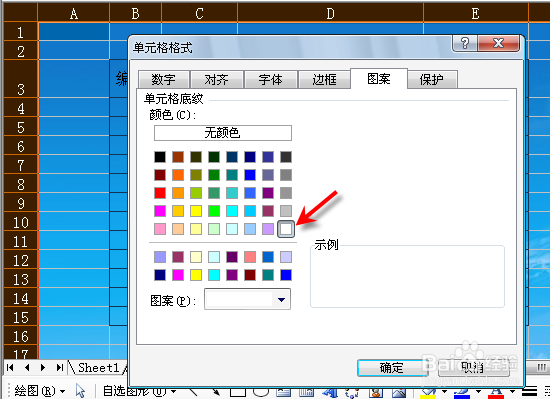Pick the black color swatch
Image resolution: width=550 pixels, height=399 pixels.
pyautogui.click(x=160, y=157)
